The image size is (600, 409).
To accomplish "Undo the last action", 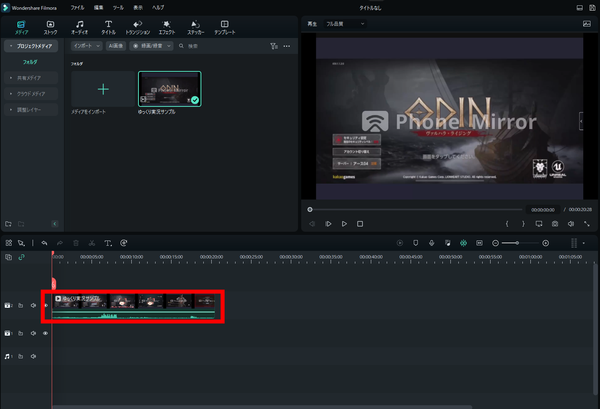I will point(44,243).
